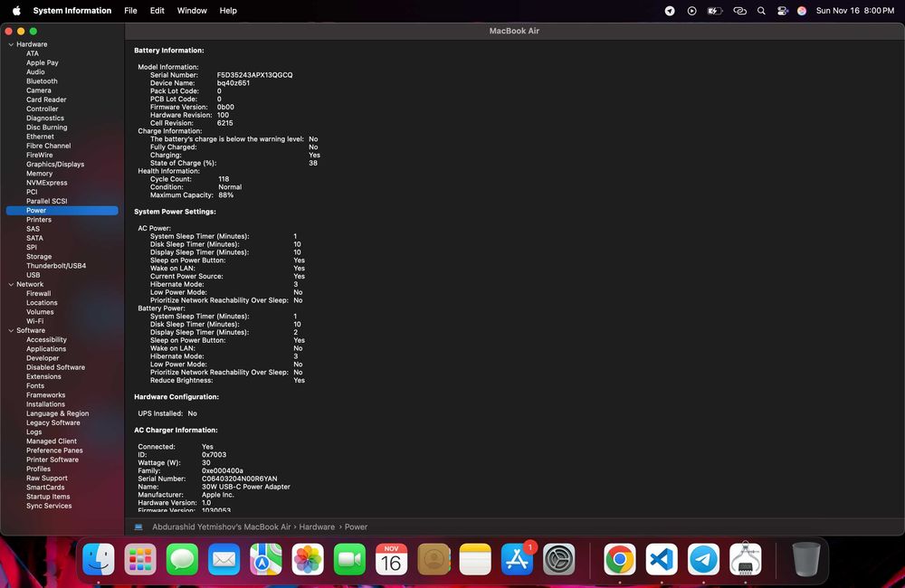Collapse the Network section
Screen dimensions: 905x588
[x=11, y=284]
